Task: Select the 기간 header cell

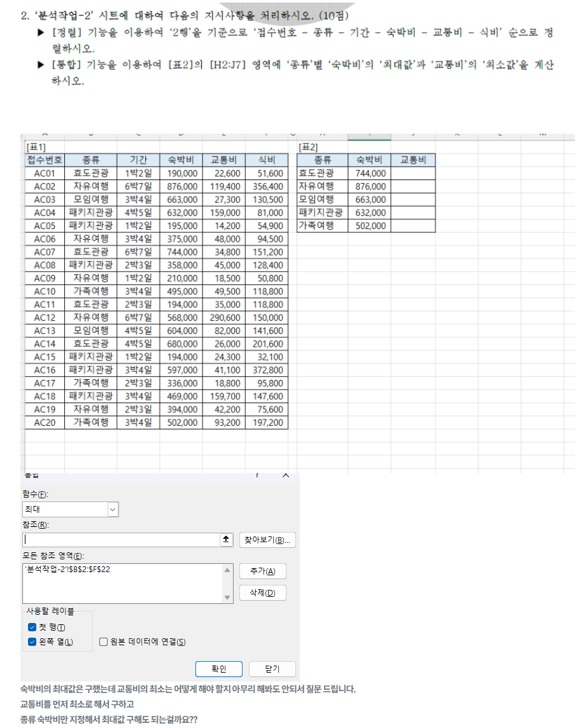Action: [x=138, y=160]
